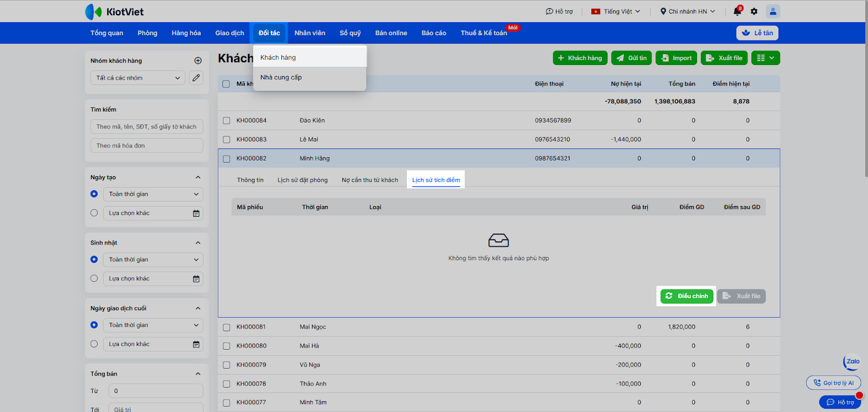The image size is (868, 412).
Task: Open the Zalo chat icon
Action: click(852, 362)
